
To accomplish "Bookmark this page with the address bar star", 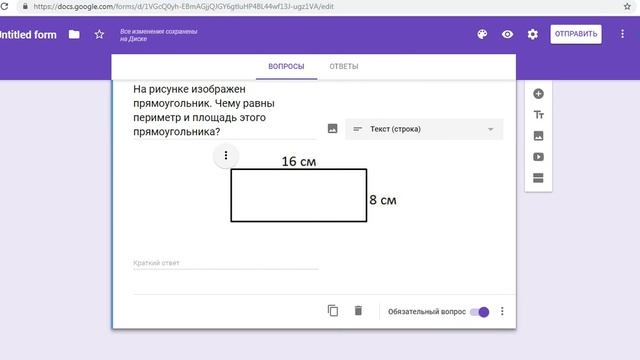I will tap(627, 7).
